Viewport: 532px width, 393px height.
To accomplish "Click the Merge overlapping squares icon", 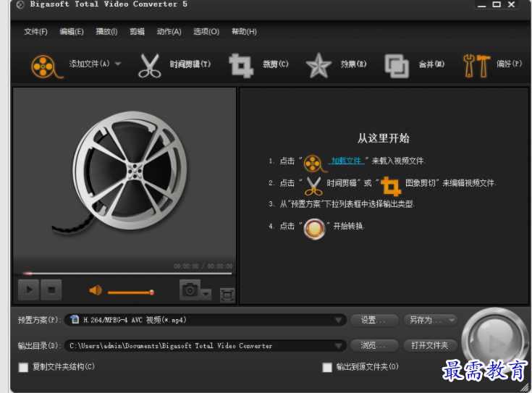I will click(x=397, y=66).
